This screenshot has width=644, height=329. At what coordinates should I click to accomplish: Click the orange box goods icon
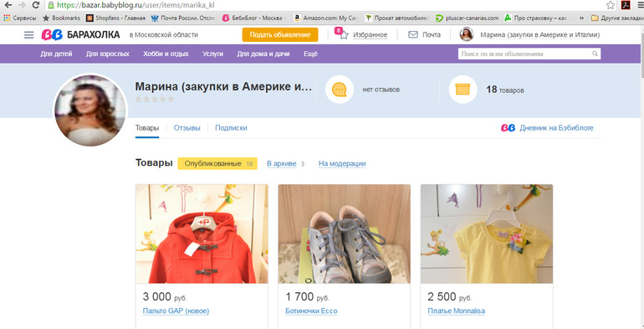tap(463, 90)
